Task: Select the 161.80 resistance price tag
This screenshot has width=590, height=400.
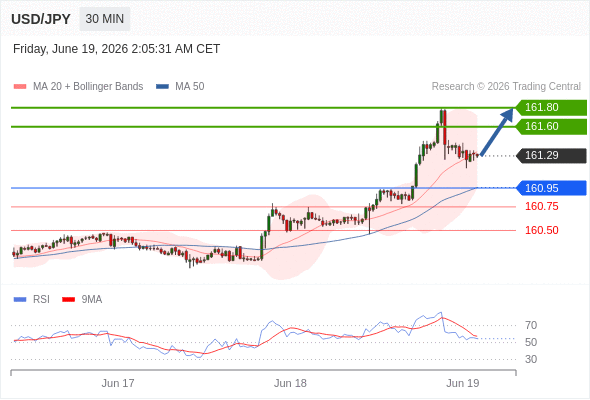Action: pyautogui.click(x=551, y=108)
